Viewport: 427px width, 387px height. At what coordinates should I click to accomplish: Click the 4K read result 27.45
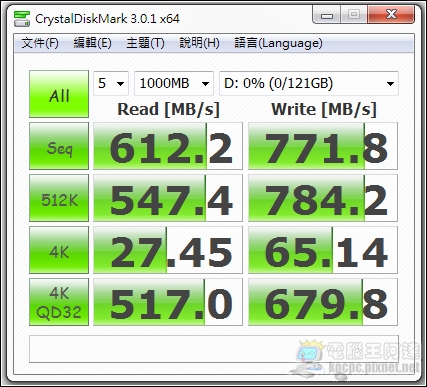(168, 250)
